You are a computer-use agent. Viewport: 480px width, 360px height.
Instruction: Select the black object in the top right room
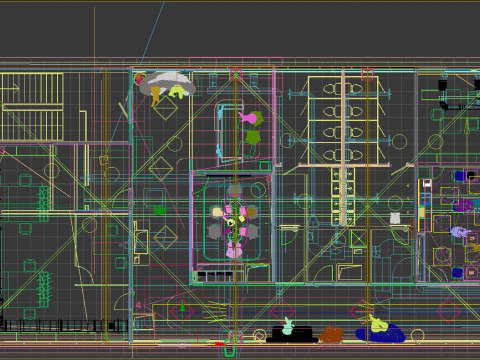coord(442,86)
